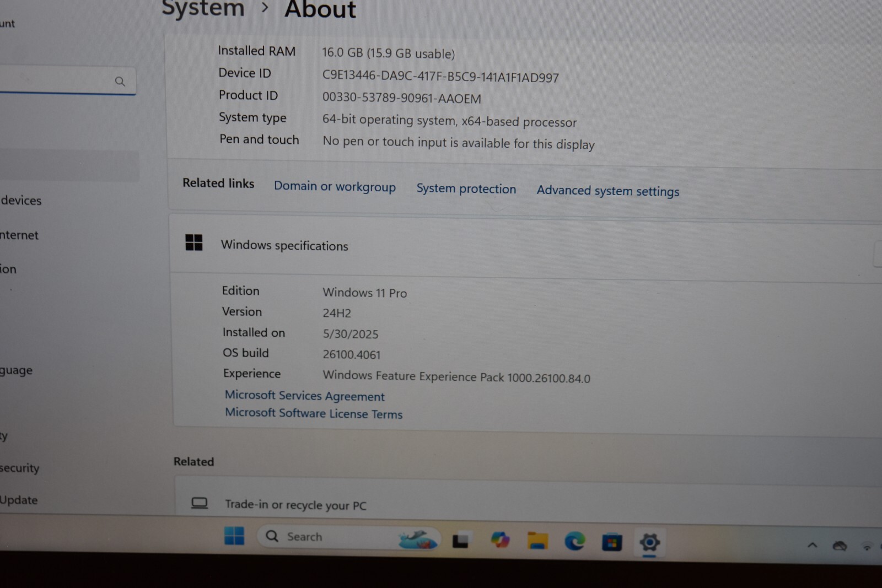Show hidden system tray icons chevron
This screenshot has height=588, width=882.
click(x=812, y=546)
